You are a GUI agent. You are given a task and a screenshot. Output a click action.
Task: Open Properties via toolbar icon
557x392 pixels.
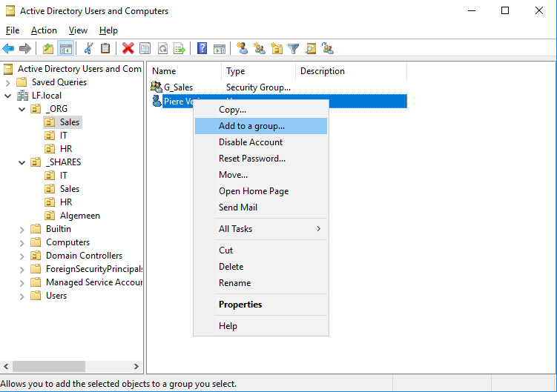[145, 48]
